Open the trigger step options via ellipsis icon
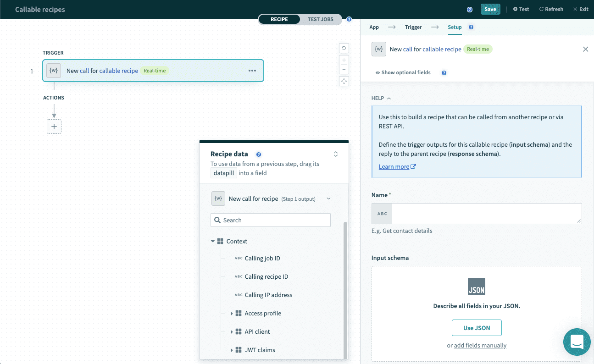 tap(252, 71)
